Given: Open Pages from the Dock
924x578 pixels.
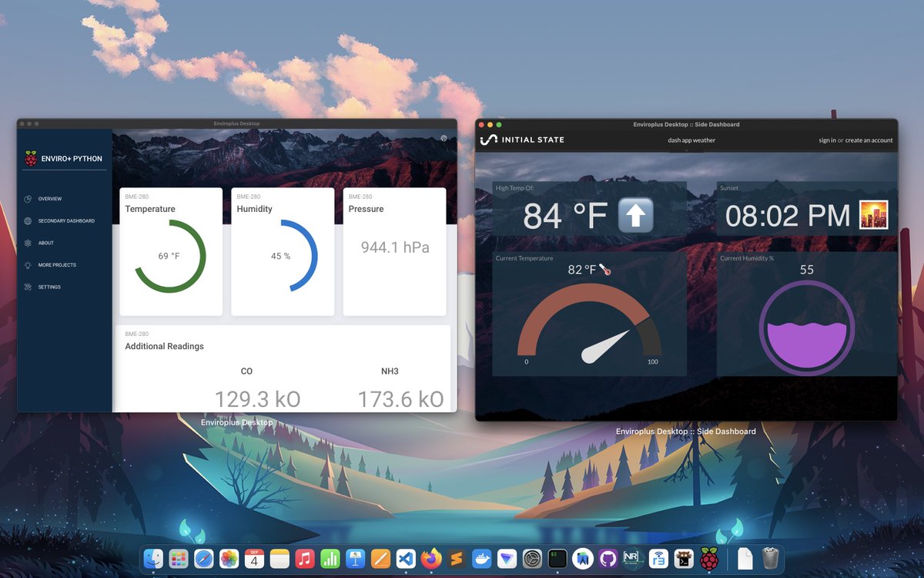Looking at the screenshot, I should point(380,558).
